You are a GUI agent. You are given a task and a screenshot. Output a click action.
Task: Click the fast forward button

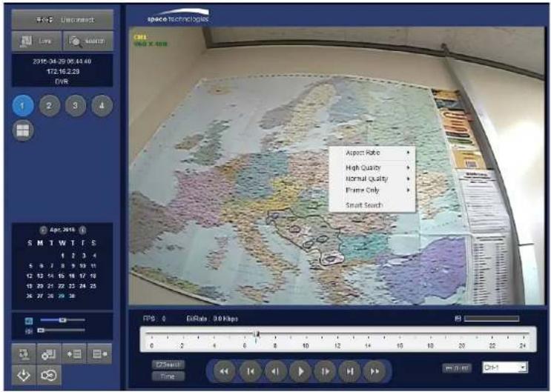click(x=375, y=371)
